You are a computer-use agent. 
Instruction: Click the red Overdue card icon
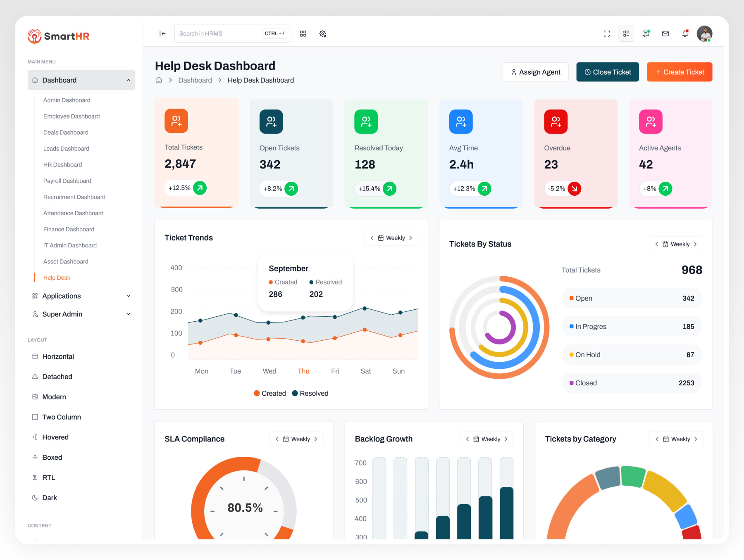coord(556,122)
